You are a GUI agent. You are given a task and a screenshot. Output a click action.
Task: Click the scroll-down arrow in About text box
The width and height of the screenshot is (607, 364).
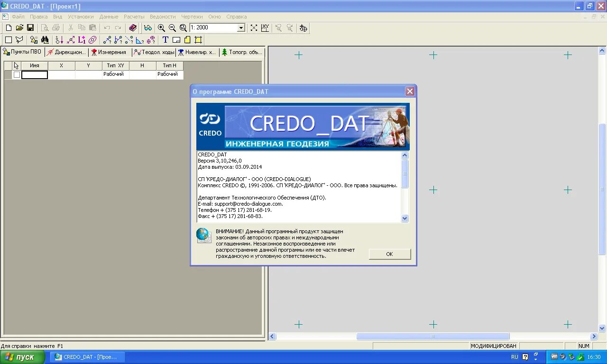pos(405,218)
